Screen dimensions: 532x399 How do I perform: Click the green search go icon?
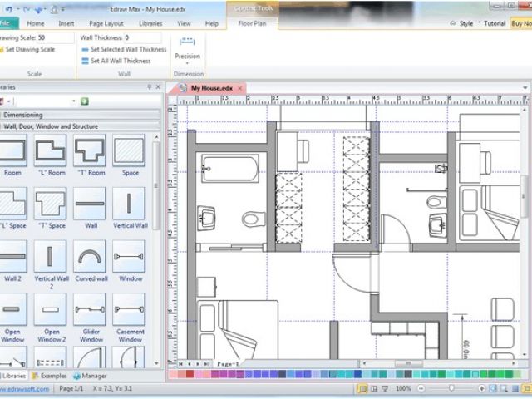85,101
